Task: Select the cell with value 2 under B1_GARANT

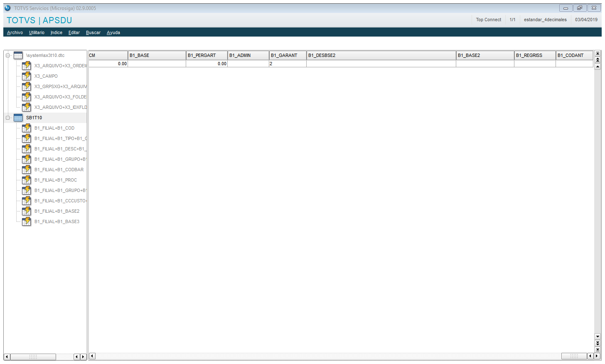Action: (x=288, y=64)
